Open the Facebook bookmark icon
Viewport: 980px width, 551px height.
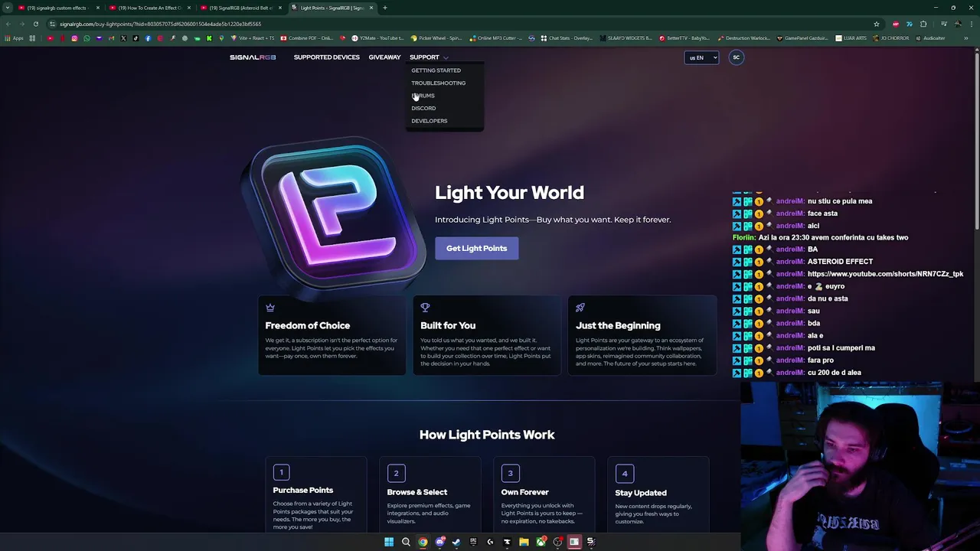click(148, 38)
